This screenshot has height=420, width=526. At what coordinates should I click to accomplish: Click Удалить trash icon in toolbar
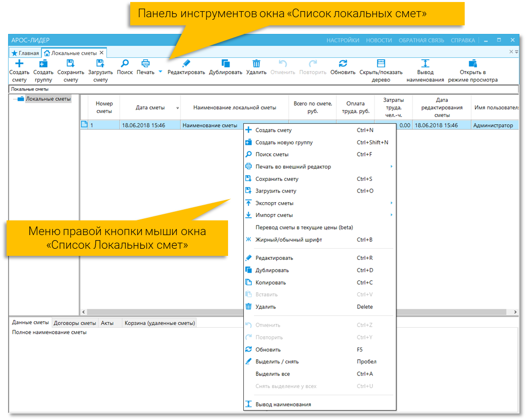[256, 63]
